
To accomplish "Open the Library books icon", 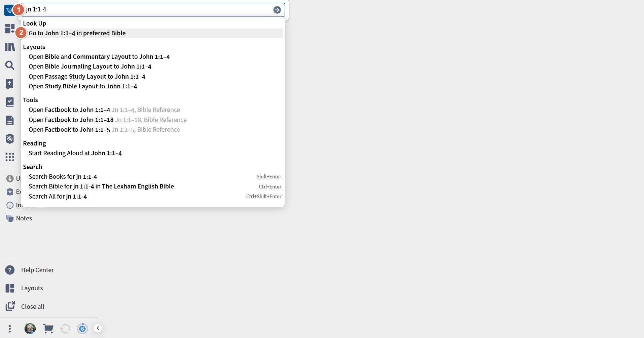I will [10, 47].
